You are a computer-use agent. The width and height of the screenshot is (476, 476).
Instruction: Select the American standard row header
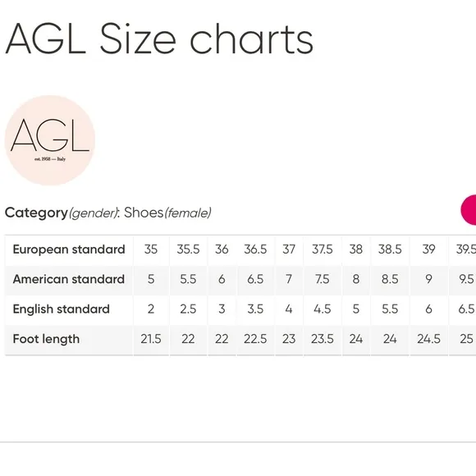(x=69, y=279)
